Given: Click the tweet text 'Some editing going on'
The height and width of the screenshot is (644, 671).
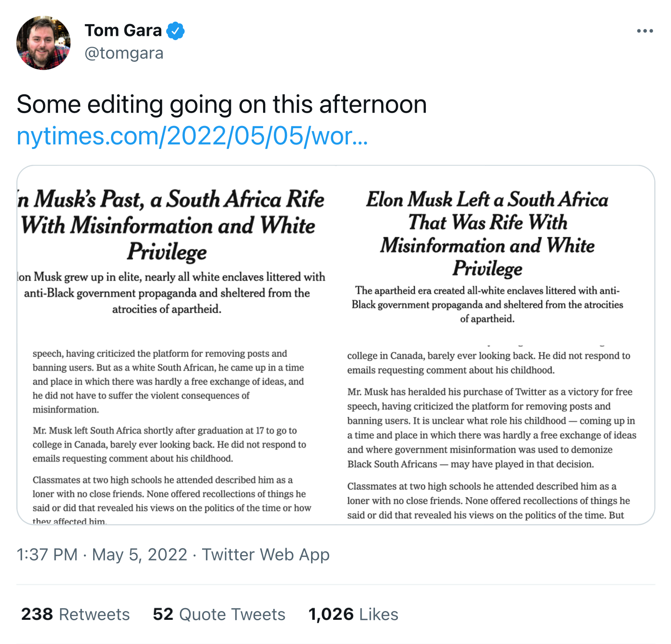Looking at the screenshot, I should pyautogui.click(x=221, y=104).
